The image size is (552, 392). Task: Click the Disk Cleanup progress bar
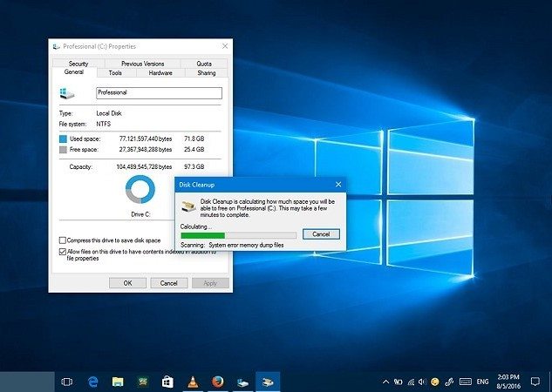(236, 234)
